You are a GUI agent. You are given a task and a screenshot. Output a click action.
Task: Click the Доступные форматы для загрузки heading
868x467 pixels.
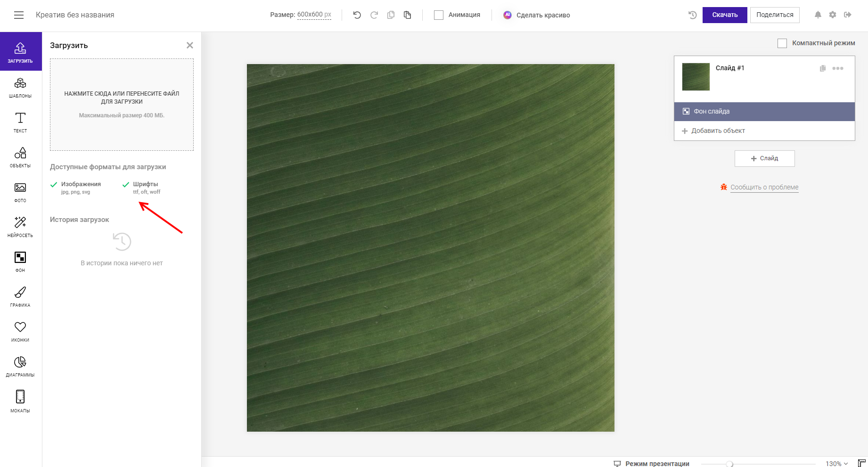[108, 167]
